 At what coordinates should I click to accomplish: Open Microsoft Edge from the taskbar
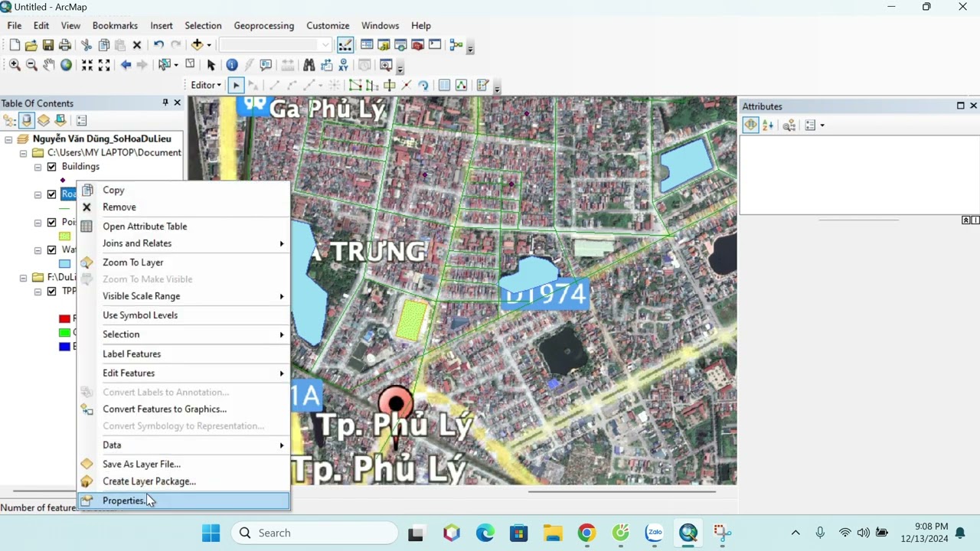485,533
